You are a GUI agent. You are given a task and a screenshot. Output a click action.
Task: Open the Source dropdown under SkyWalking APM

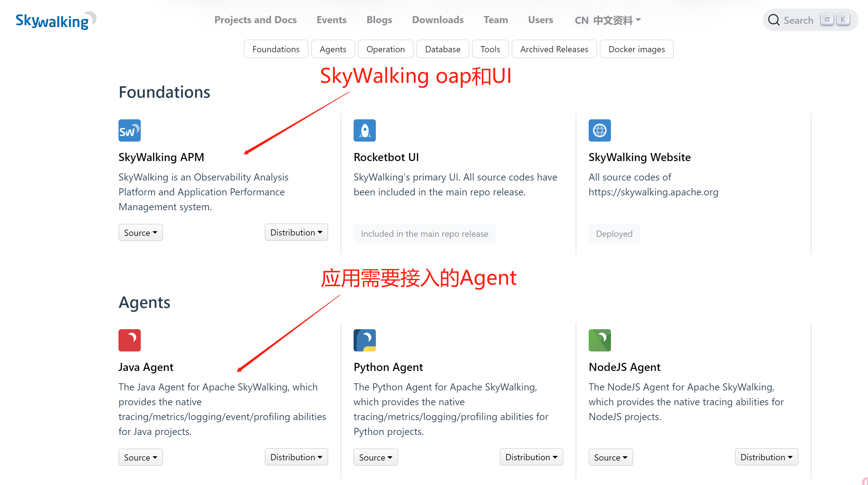coord(140,232)
